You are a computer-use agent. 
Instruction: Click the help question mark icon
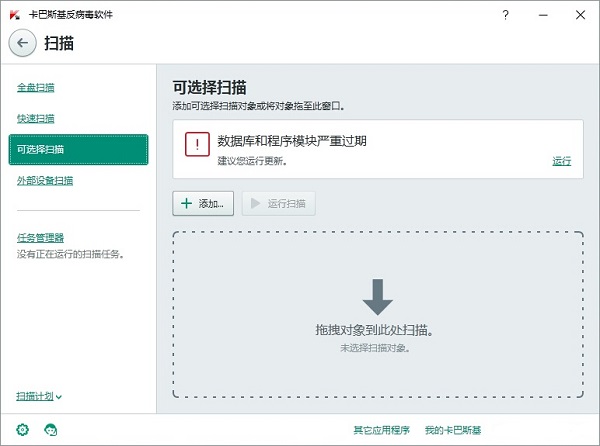click(x=506, y=14)
